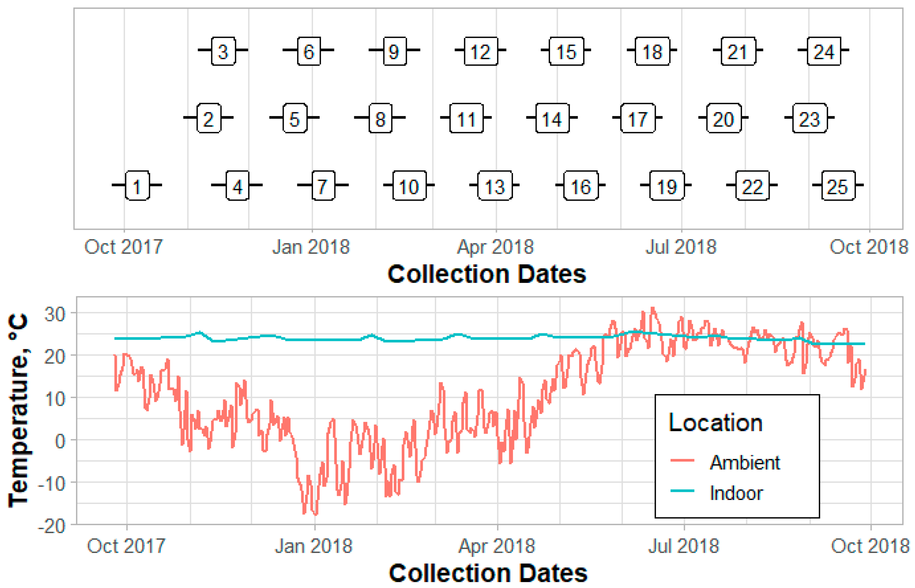Select the marker numbered 10
This screenshot has height=588, width=915.
pyautogui.click(x=409, y=186)
